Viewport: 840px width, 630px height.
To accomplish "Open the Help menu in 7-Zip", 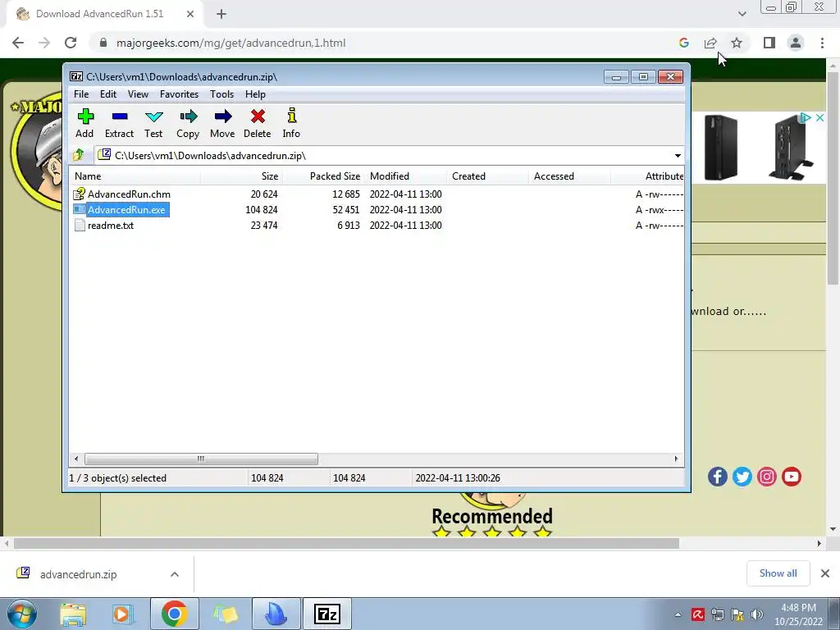I will pos(256,94).
